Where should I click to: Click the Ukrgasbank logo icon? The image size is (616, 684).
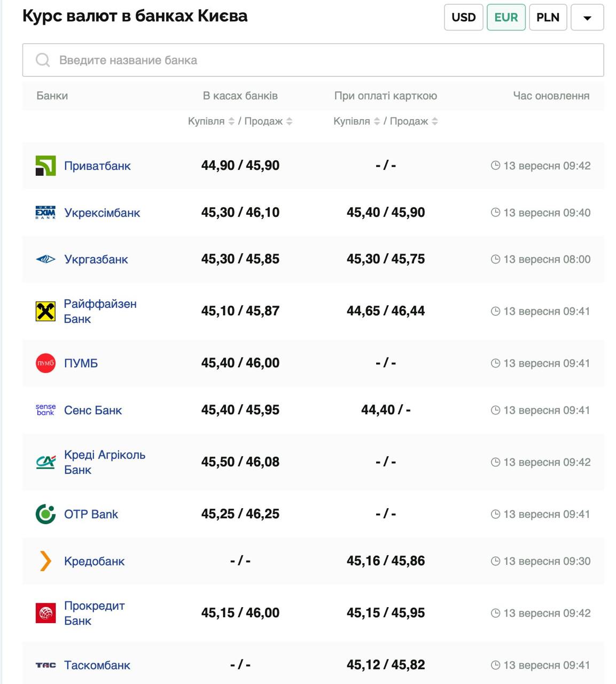pyautogui.click(x=45, y=260)
